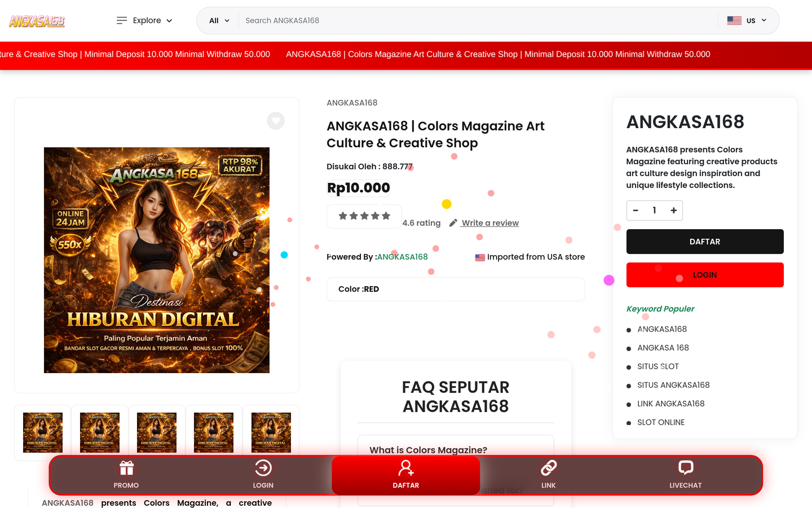This screenshot has width=812, height=508.
Task: Click the heart wishlist icon on product image
Action: pos(276,121)
